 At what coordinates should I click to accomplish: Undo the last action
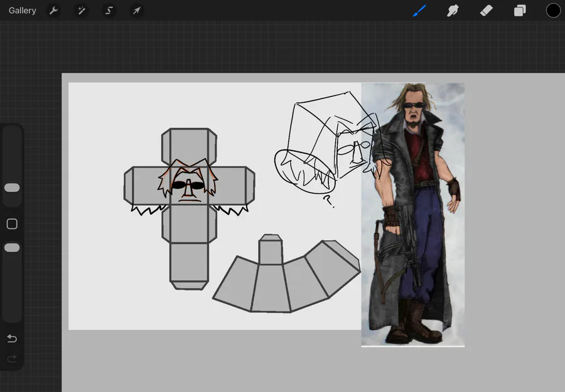pyautogui.click(x=12, y=338)
